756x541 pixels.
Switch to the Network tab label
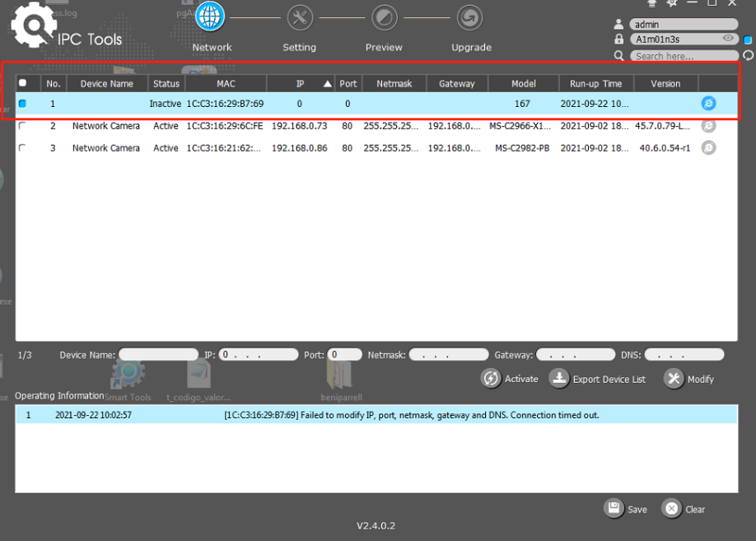tap(212, 47)
